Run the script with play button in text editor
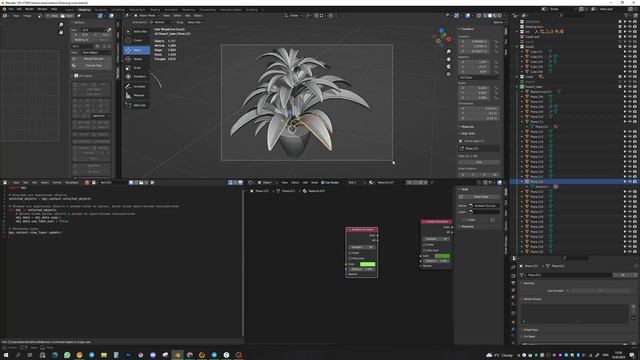 152,182
